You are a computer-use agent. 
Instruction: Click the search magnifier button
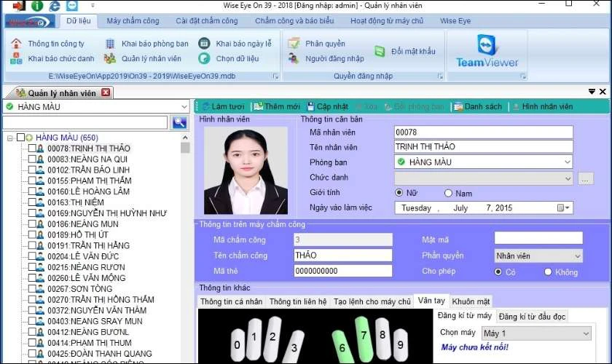click(179, 122)
